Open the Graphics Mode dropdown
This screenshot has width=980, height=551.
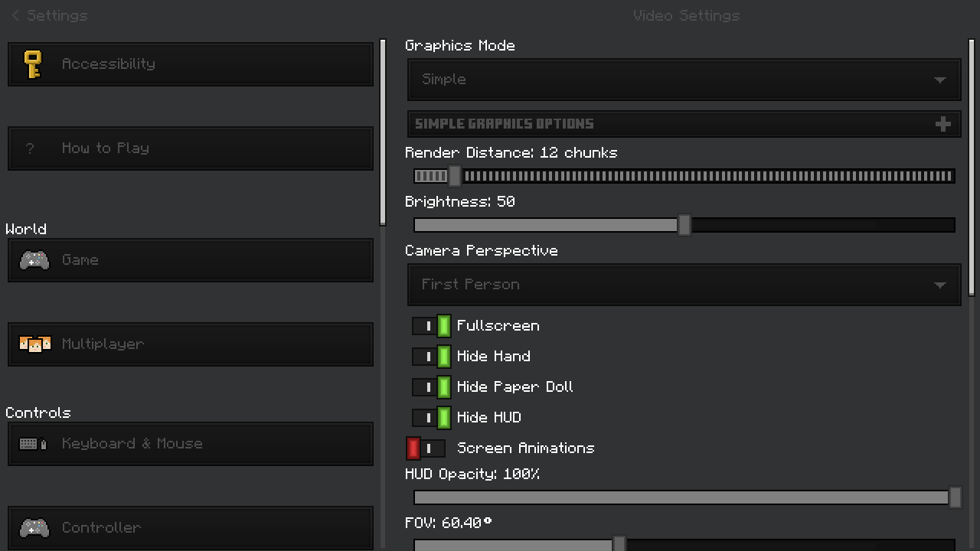(x=684, y=80)
